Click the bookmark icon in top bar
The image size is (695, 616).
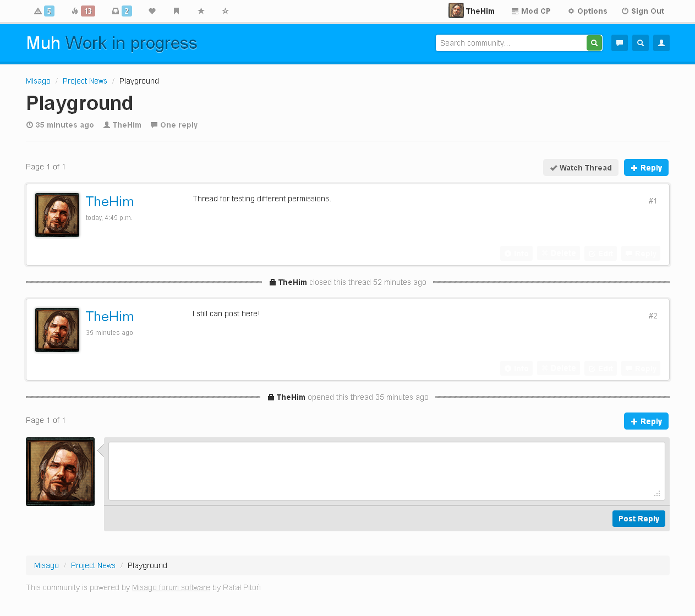coord(177,11)
